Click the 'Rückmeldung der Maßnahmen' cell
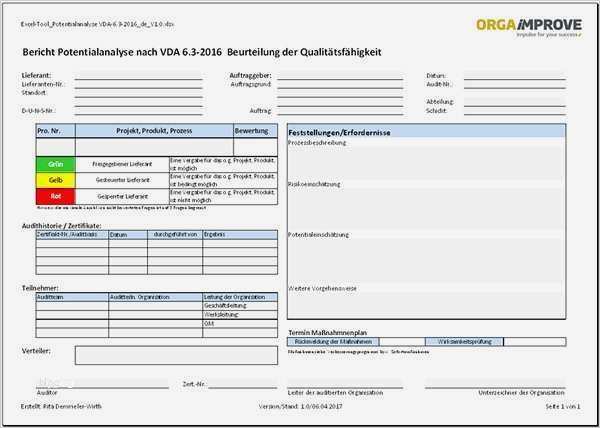The width and height of the screenshot is (600, 428). pyautogui.click(x=333, y=342)
